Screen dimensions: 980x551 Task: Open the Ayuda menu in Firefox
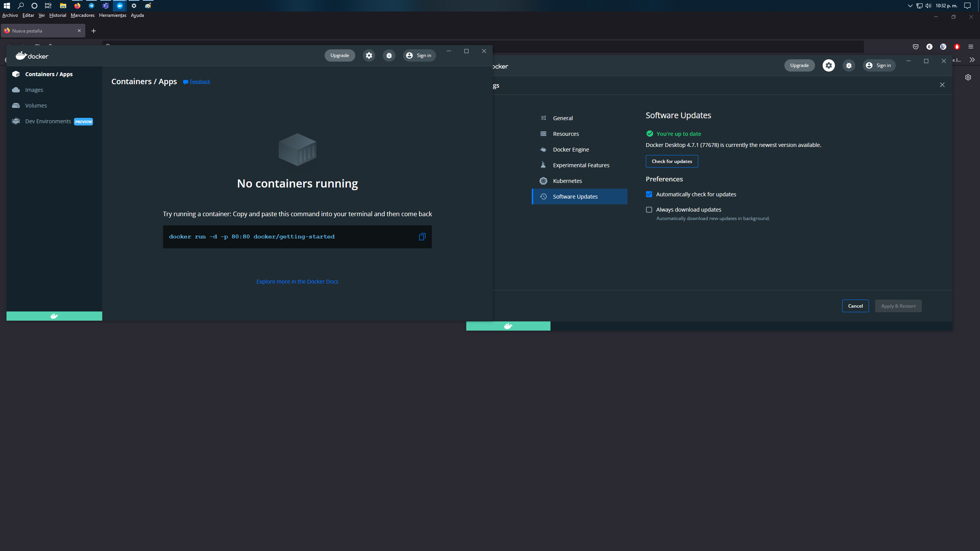pyautogui.click(x=137, y=15)
